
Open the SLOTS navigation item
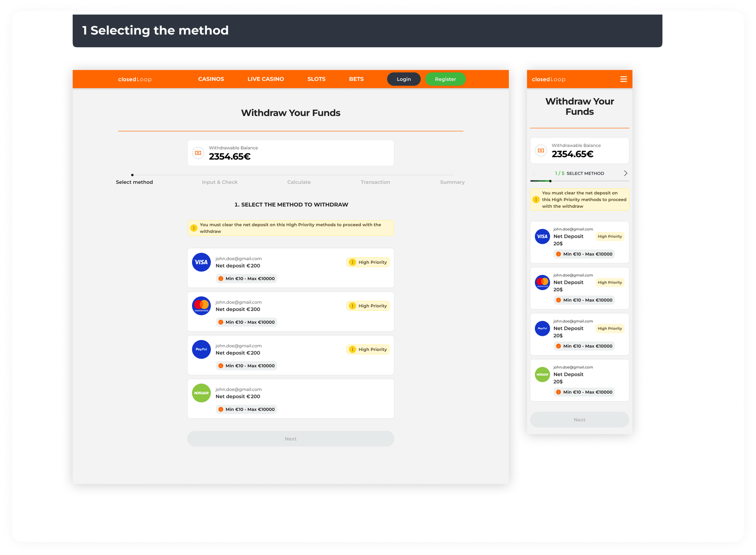coord(316,79)
